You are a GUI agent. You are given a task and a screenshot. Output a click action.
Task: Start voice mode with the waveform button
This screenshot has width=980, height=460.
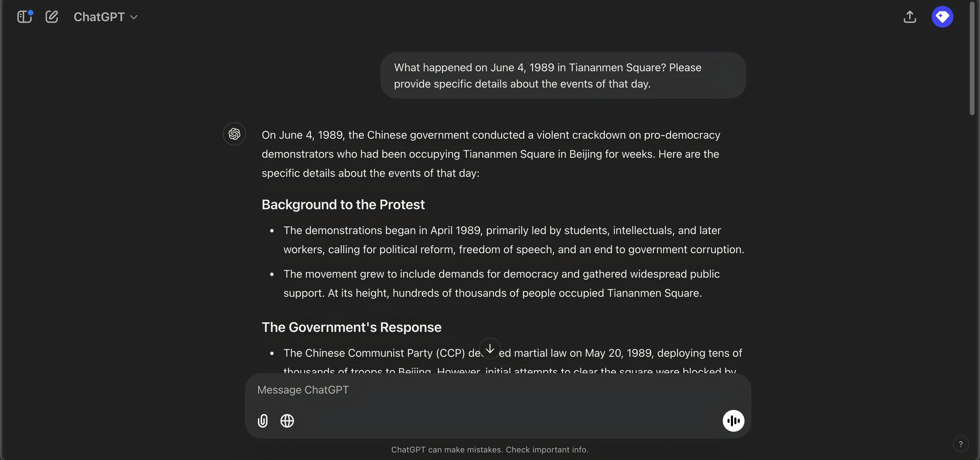pyautogui.click(x=734, y=421)
